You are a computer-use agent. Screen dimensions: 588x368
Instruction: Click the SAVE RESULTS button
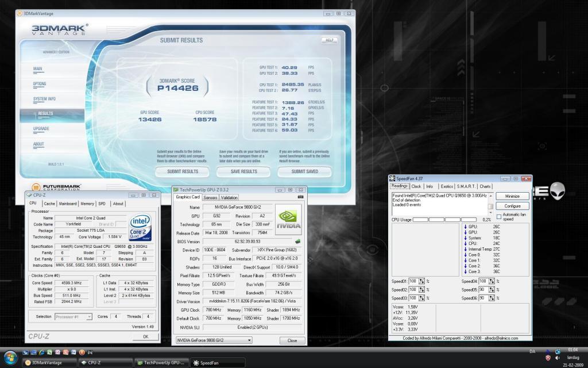coord(243,171)
